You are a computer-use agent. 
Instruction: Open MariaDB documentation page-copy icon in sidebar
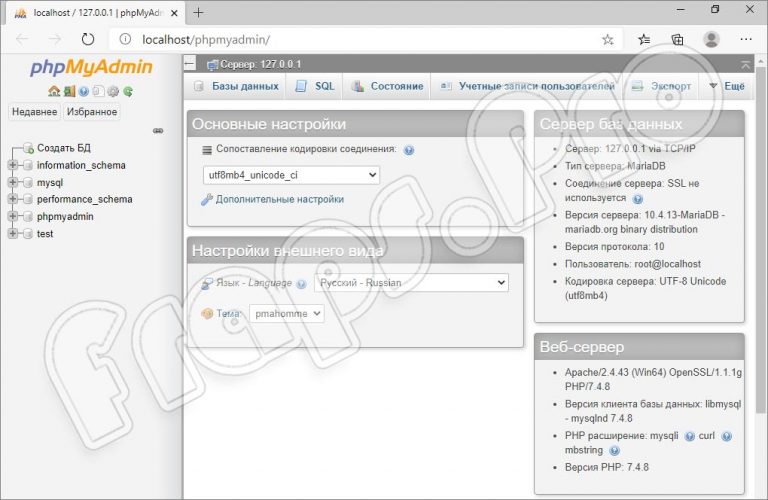point(98,91)
